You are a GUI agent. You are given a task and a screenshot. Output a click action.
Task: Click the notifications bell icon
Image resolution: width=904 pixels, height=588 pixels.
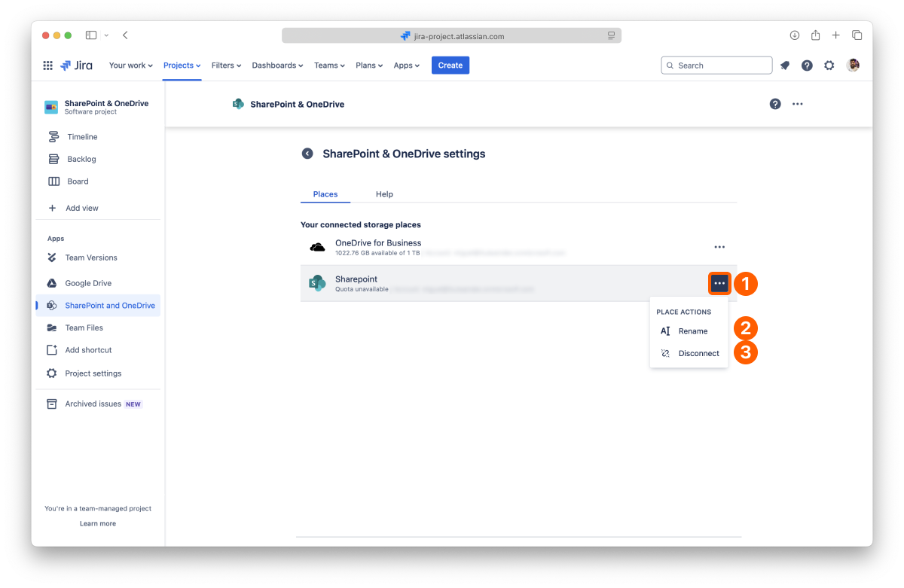(x=785, y=66)
